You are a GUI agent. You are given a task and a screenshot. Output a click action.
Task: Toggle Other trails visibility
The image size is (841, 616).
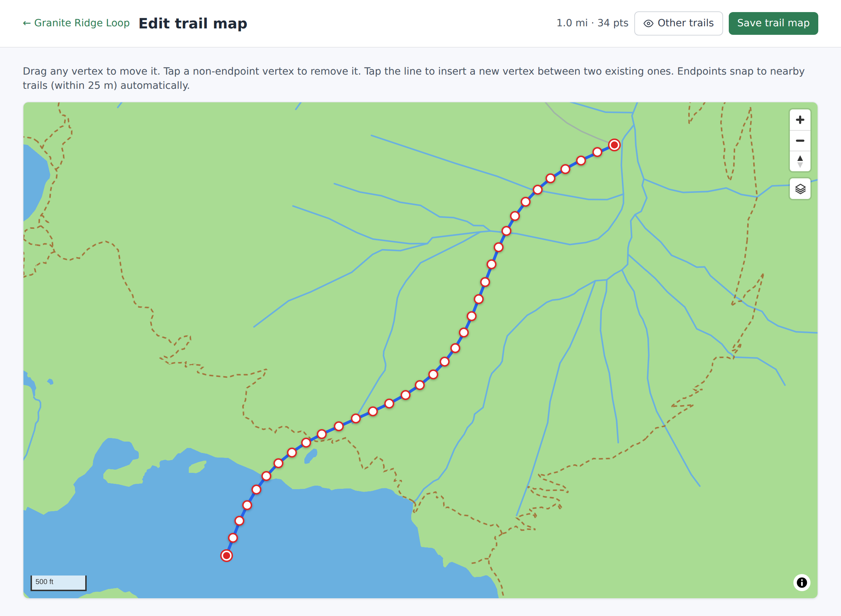tap(678, 23)
